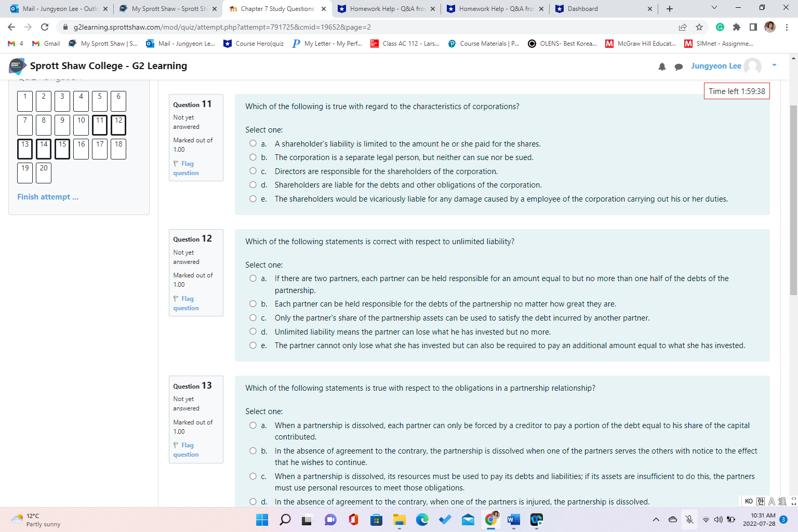
Task: Open the browser tab search chevron
Action: pos(714,8)
